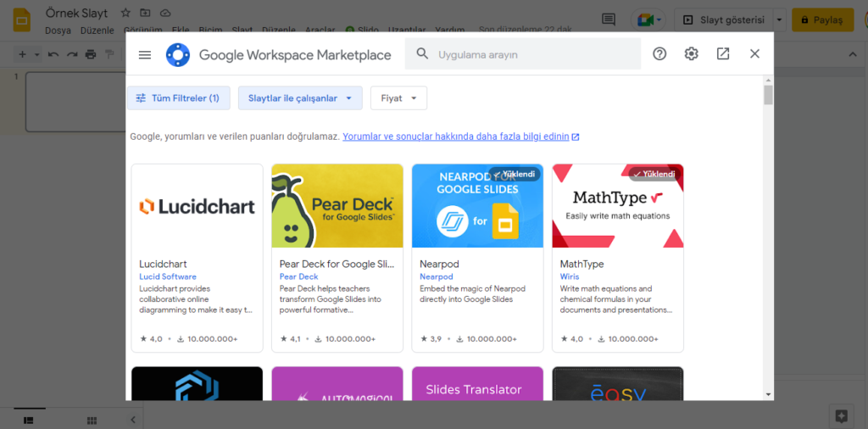This screenshot has height=429, width=868.
Task: Open the comment history icon
Action: (x=609, y=20)
